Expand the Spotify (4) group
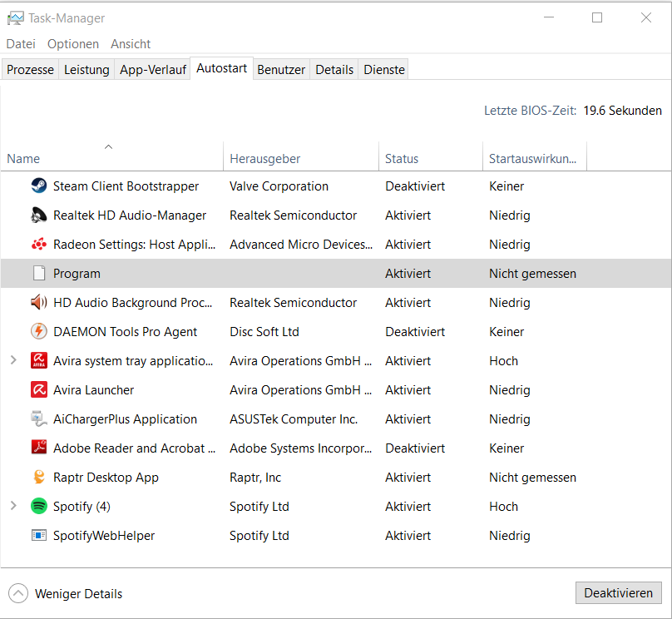Screen dimensions: 672x619 click(x=13, y=507)
